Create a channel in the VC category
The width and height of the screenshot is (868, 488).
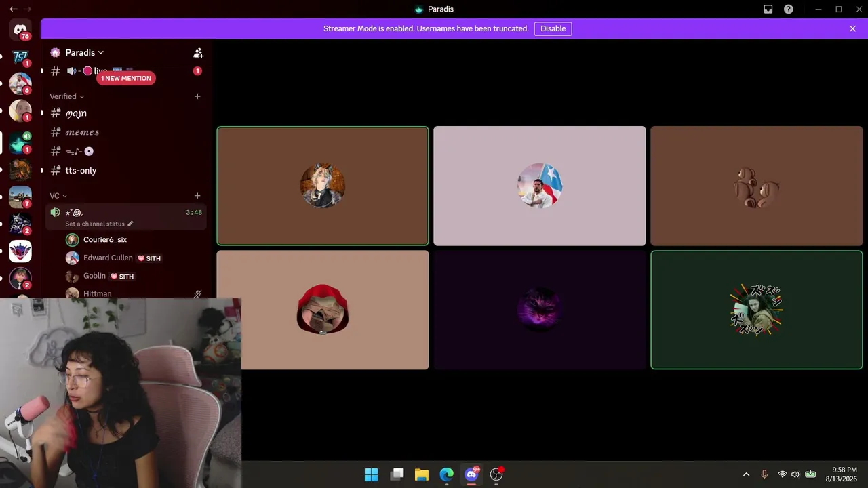197,196
